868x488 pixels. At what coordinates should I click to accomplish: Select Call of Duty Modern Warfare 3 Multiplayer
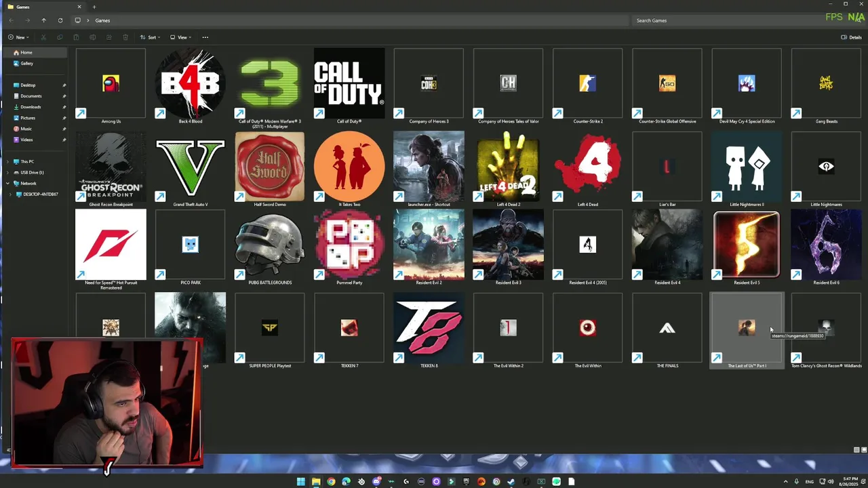pos(270,88)
